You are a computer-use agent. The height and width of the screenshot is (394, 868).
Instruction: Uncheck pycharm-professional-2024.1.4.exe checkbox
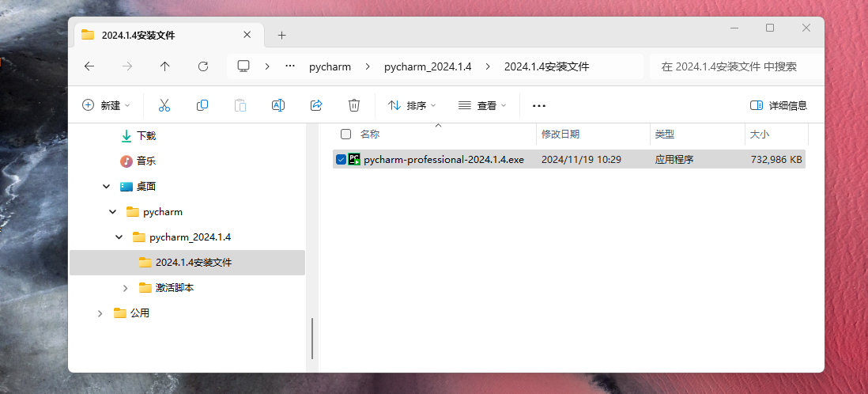(341, 160)
